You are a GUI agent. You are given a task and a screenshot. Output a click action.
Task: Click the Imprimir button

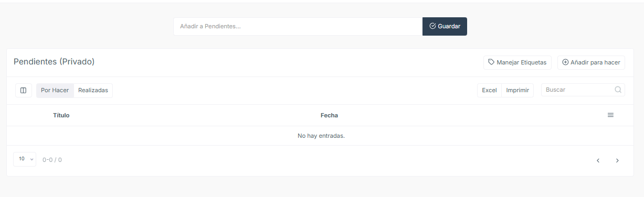[518, 90]
